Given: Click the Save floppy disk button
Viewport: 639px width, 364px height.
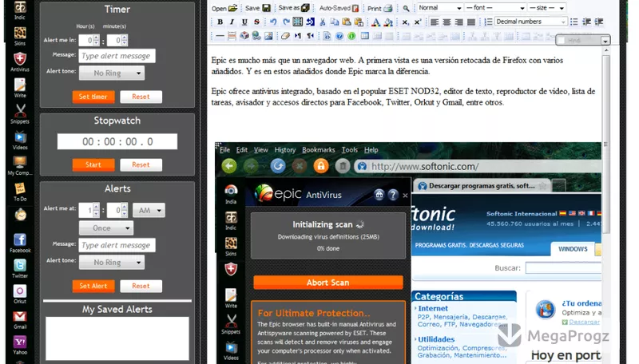Looking at the screenshot, I should click(258, 8).
